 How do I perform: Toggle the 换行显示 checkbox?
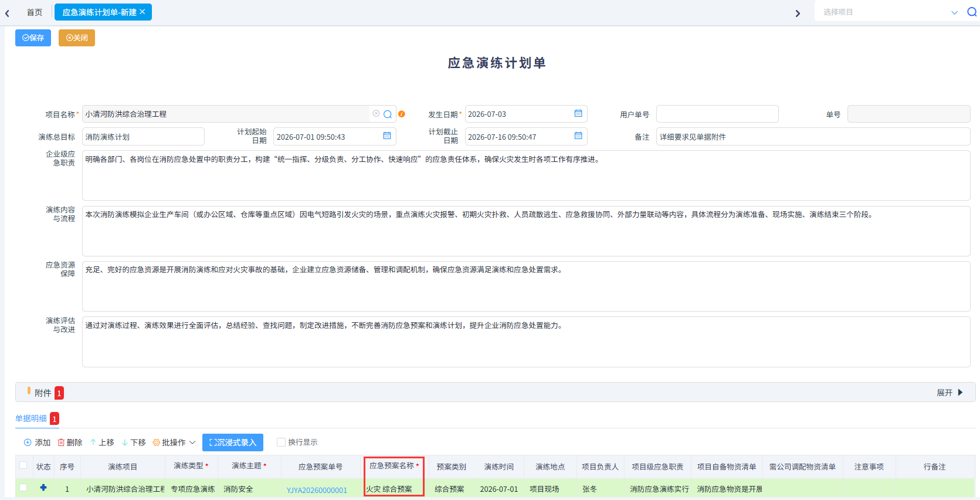281,442
